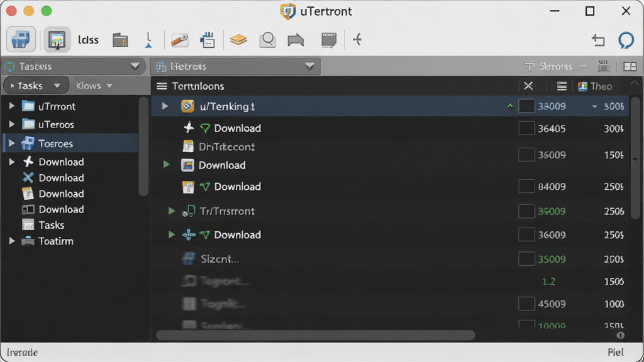Expand the first sidebar Download item
This screenshot has width=644, height=362.
(12, 162)
